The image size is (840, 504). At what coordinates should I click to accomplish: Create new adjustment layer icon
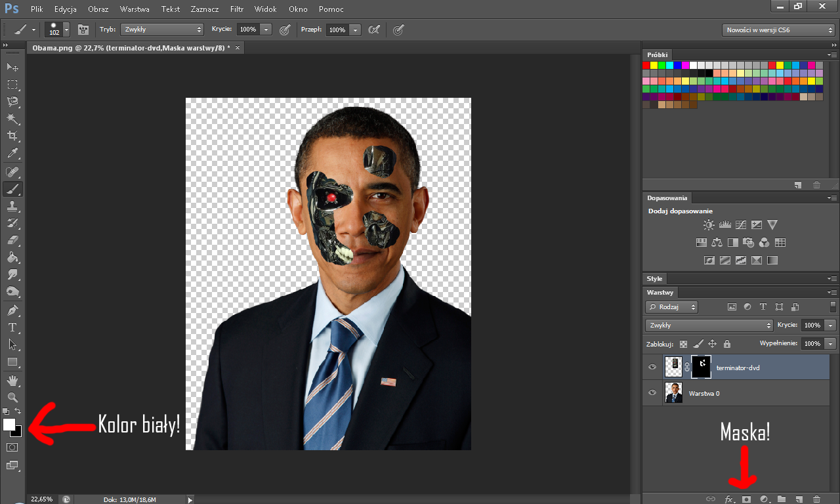click(x=765, y=499)
